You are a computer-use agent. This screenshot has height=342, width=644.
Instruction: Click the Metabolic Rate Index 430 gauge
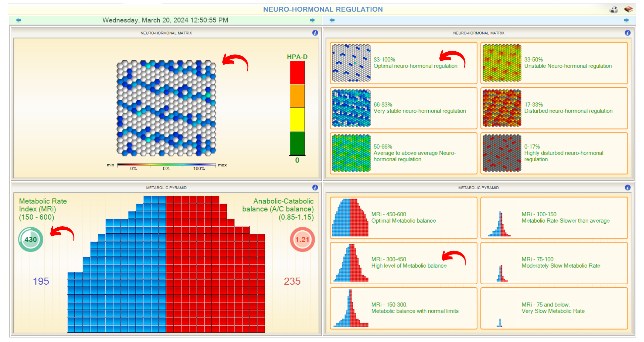31,239
